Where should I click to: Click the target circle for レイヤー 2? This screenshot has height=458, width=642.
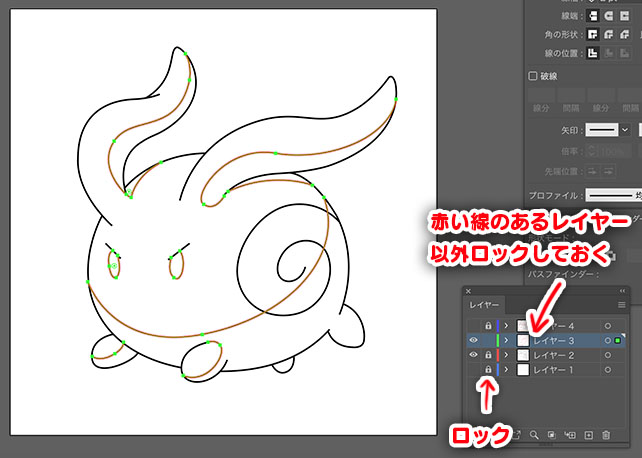click(x=608, y=355)
